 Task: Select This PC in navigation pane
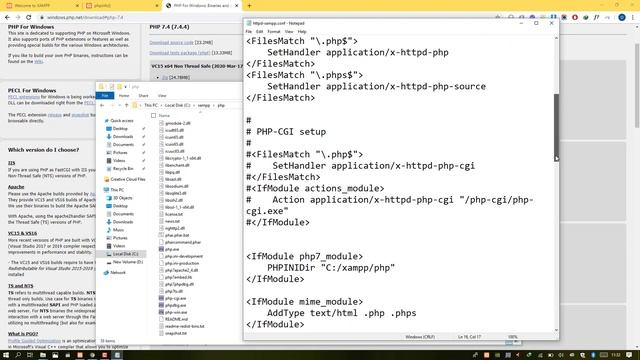pos(117,190)
